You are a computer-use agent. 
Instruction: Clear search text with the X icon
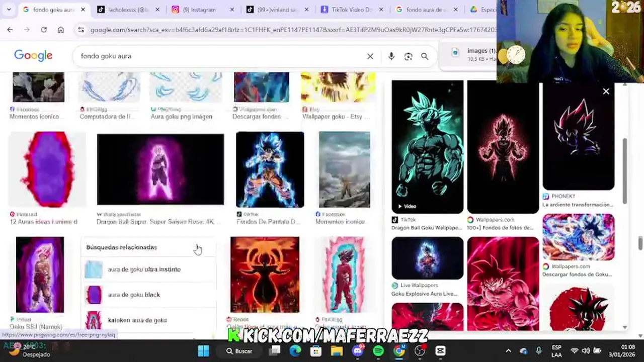pos(370,56)
